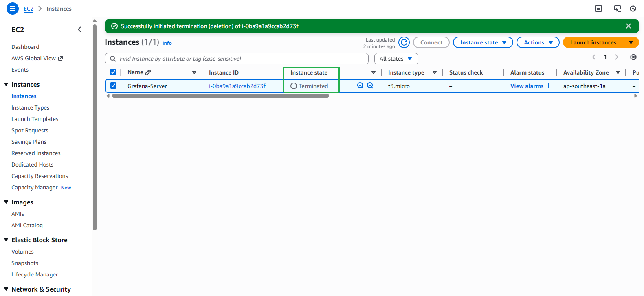Open Volumes in the sidebar
This screenshot has height=296, width=644.
(22, 252)
